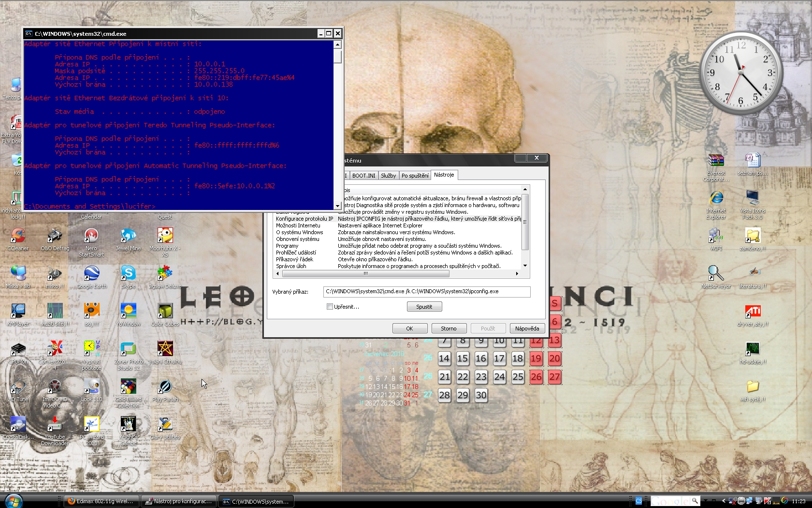Click the Vybraný příkaz command field
Screen dimensions: 812x508
(426, 292)
